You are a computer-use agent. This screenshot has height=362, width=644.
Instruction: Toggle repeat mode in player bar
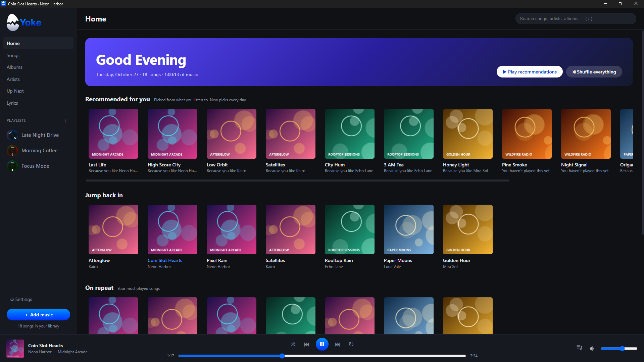351,344
